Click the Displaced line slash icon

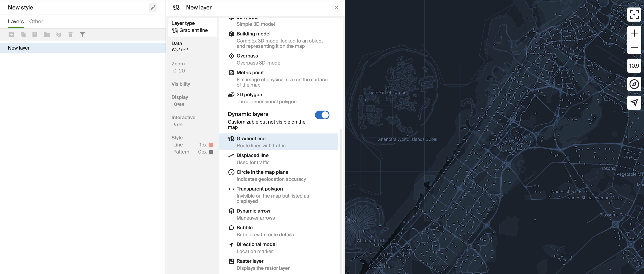click(x=231, y=156)
